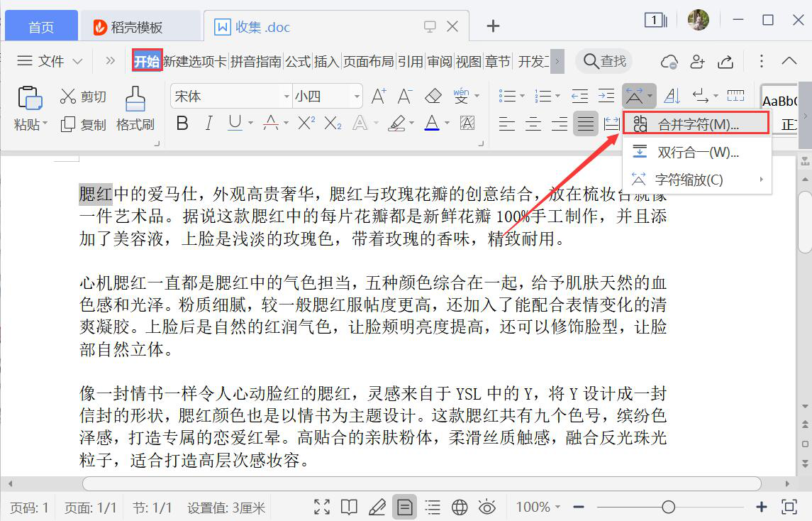Apply text effect outlined A icon
Screen dimensions: 812x521
click(360, 124)
